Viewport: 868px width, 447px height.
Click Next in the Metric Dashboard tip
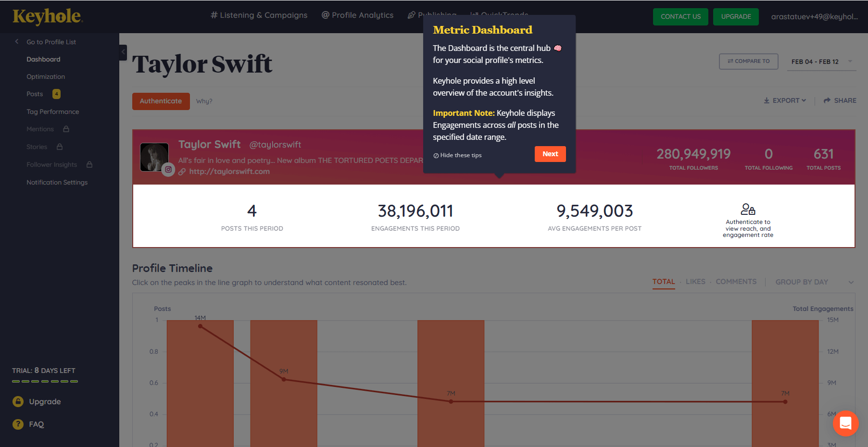550,154
